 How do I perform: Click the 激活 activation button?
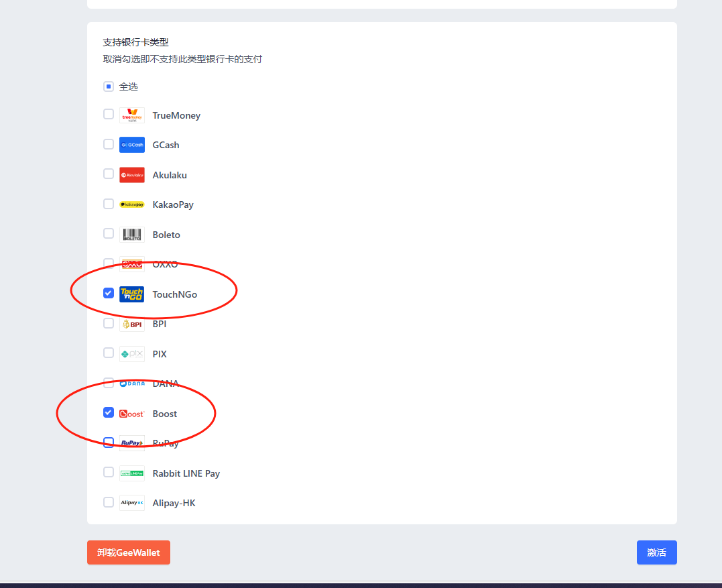656,552
